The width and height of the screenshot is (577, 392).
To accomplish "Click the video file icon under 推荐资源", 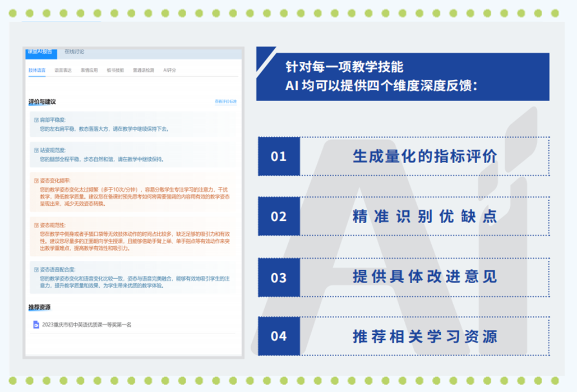I will (36, 325).
